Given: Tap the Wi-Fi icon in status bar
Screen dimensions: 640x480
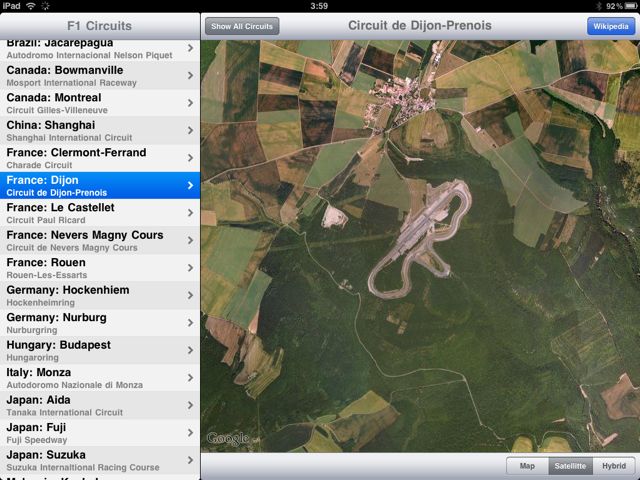Looking at the screenshot, I should (x=31, y=6).
